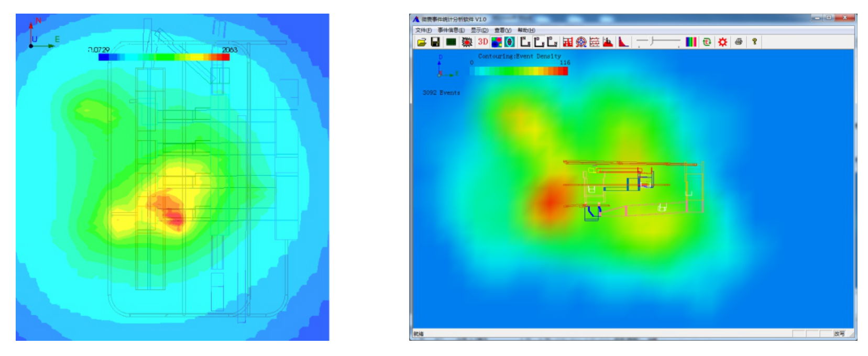Click the open folder icon in toolbar
This screenshot has height=356, width=868.
click(x=422, y=42)
